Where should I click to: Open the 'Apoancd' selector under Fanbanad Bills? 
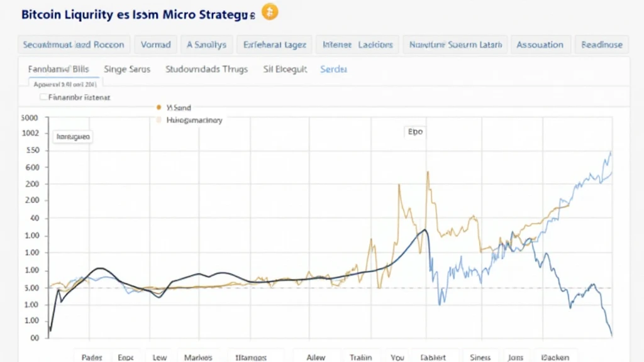(x=64, y=83)
